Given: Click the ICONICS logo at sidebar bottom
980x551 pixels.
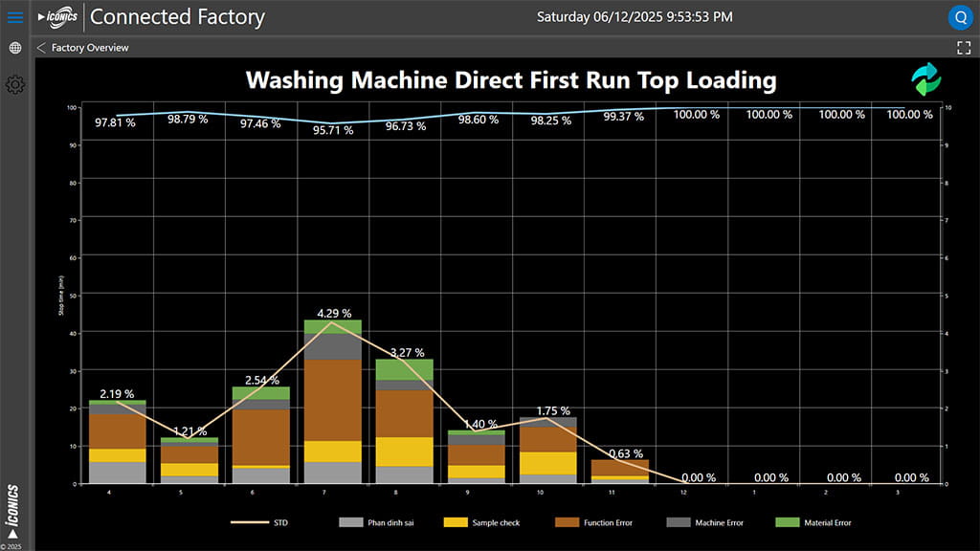Looking at the screenshot, I should click(x=13, y=512).
